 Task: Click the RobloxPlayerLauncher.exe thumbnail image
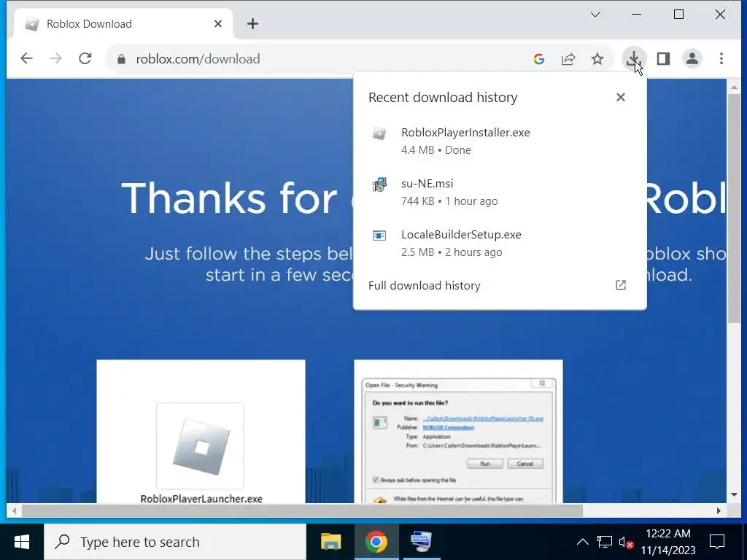200,446
